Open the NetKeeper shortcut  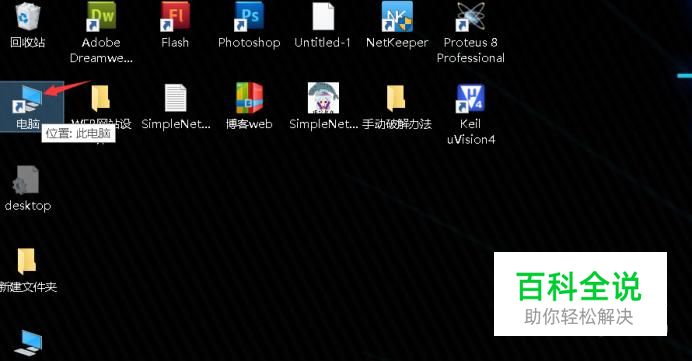tap(397, 17)
